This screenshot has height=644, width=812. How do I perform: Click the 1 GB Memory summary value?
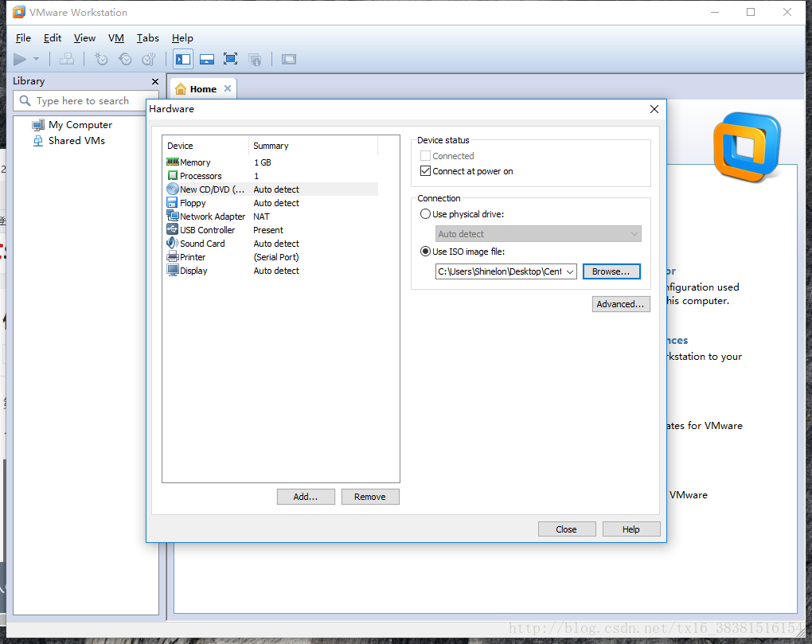(263, 162)
